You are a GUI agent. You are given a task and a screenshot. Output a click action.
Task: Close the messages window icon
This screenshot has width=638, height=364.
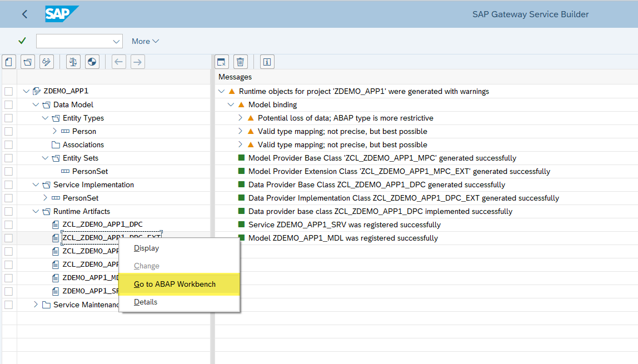coord(221,62)
